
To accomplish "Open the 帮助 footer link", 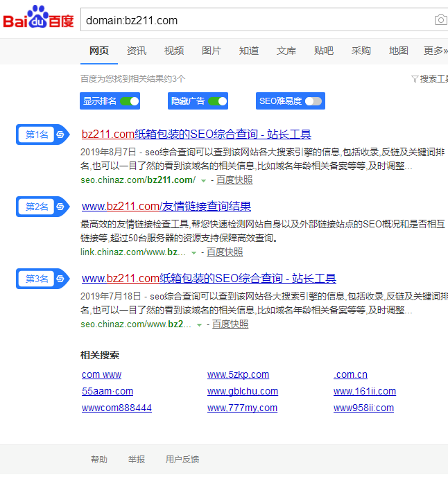I will 99,460.
